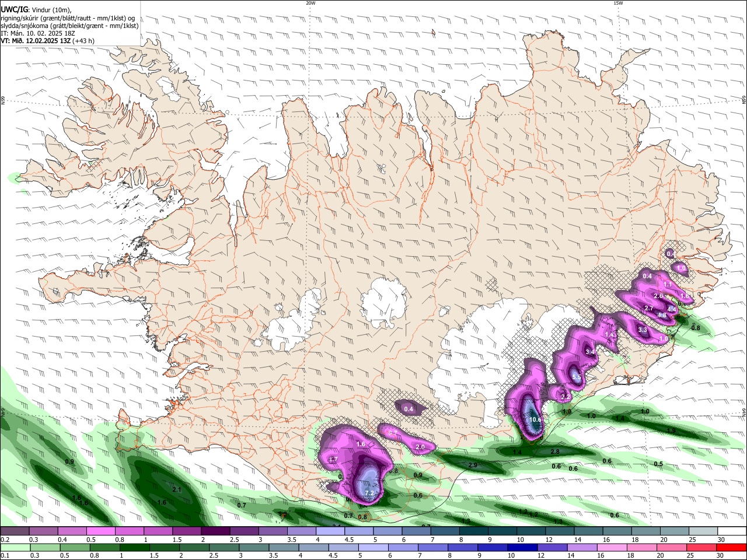Viewport: 747px width, 560px height.
Task: Click the 1.1 precipitation value in the east
Action: pyautogui.click(x=668, y=284)
